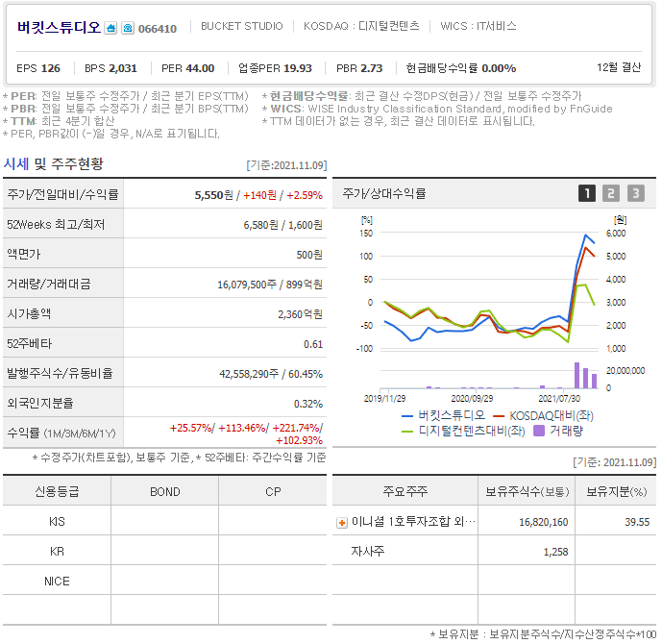662x644 pixels.
Task: Click the 시가총액 2,360억원 value
Action: [300, 314]
